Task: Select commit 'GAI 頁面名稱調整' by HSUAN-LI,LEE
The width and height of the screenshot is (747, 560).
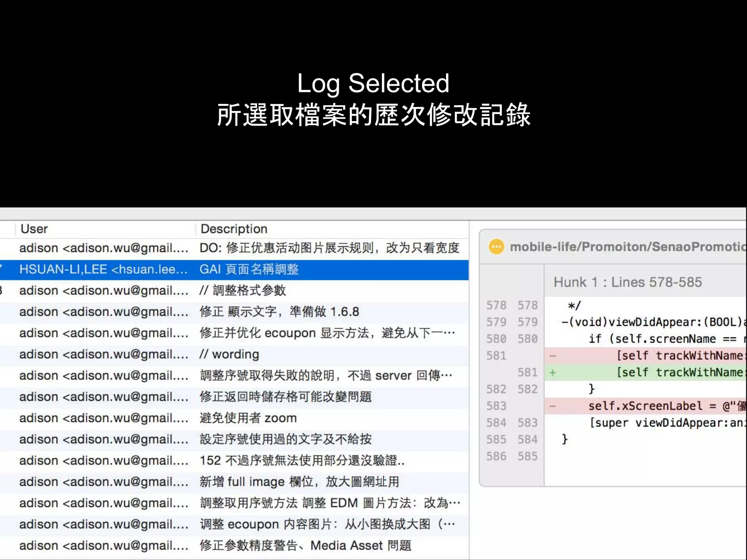Action: (x=234, y=269)
